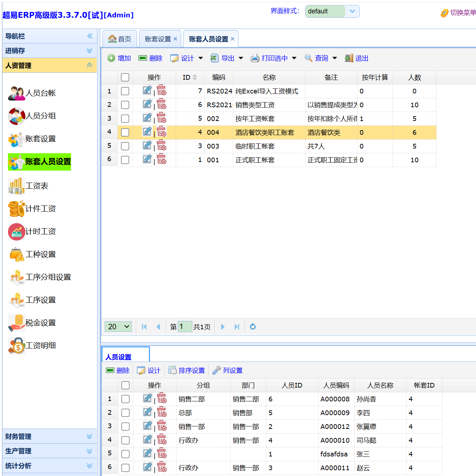The height and width of the screenshot is (476, 476).
Task: Click the edit icon for row RS2024
Action: 147,91
